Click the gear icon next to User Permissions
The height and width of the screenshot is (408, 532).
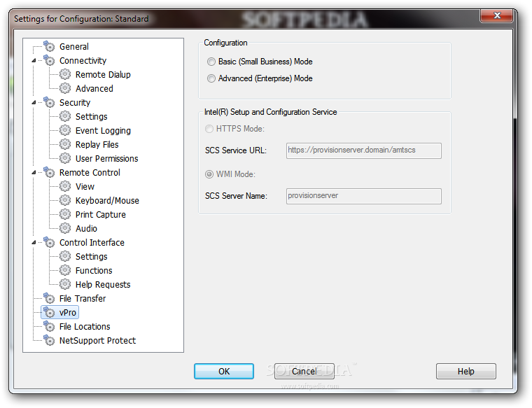[65, 158]
